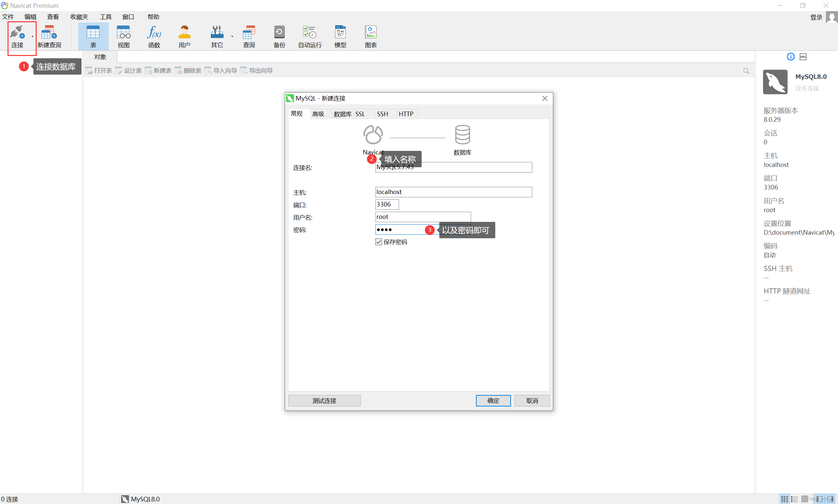Image resolution: width=838 pixels, height=504 pixels.
Task: Select the 对象 objects tab
Action: click(100, 57)
